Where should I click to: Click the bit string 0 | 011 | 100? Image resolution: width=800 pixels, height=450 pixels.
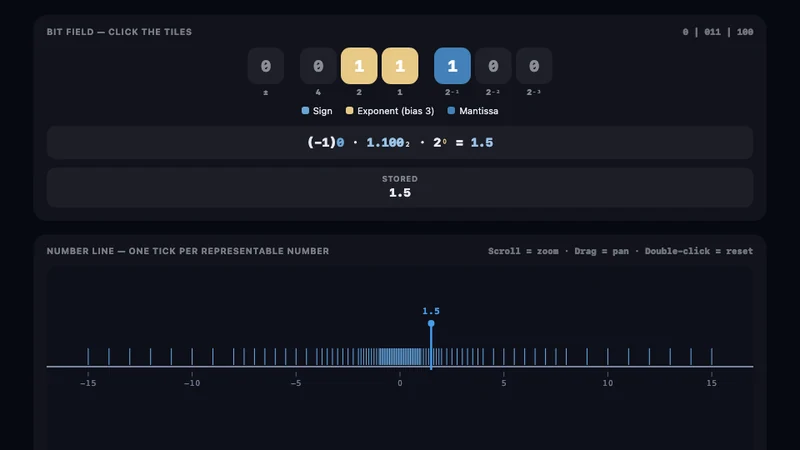718,32
